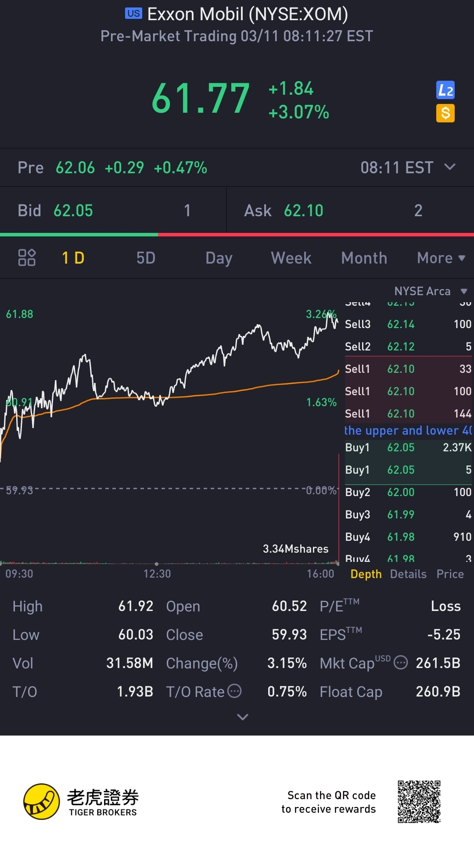The width and height of the screenshot is (474, 868).
Task: Select the Sell3 62.14 order row
Action: tap(408, 324)
